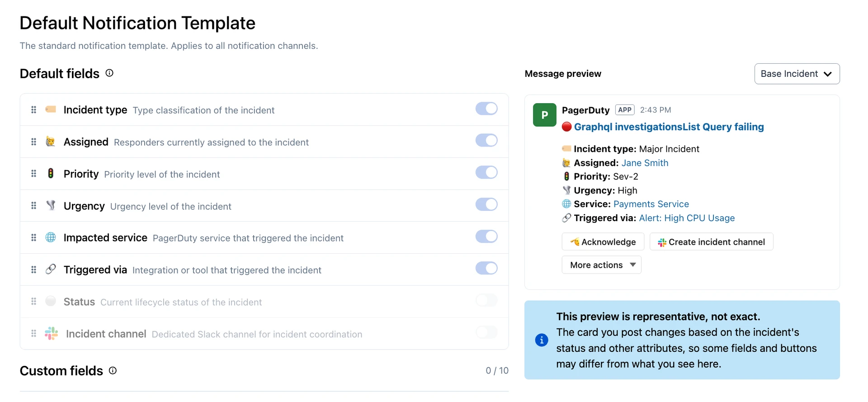Click the 0 / 10 custom fields counter

tap(497, 371)
